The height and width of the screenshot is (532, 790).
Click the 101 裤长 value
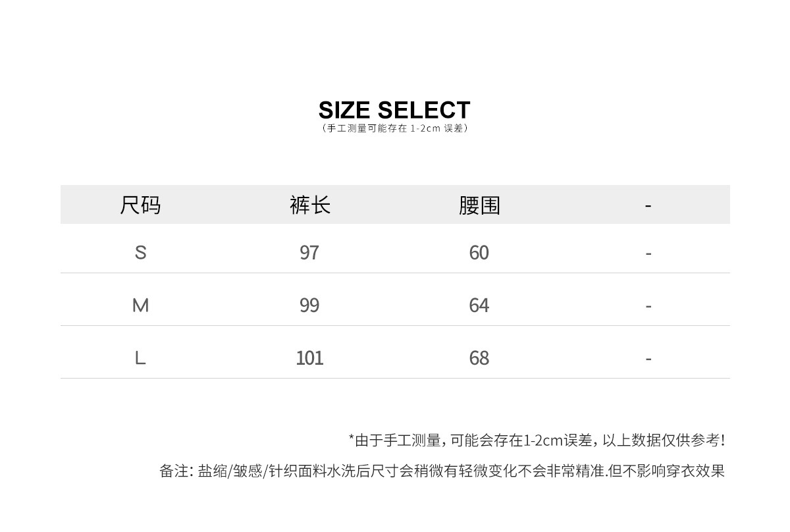pyautogui.click(x=309, y=358)
